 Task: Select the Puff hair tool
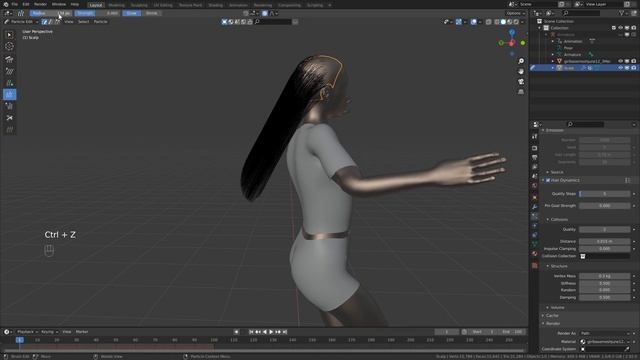tap(9, 106)
